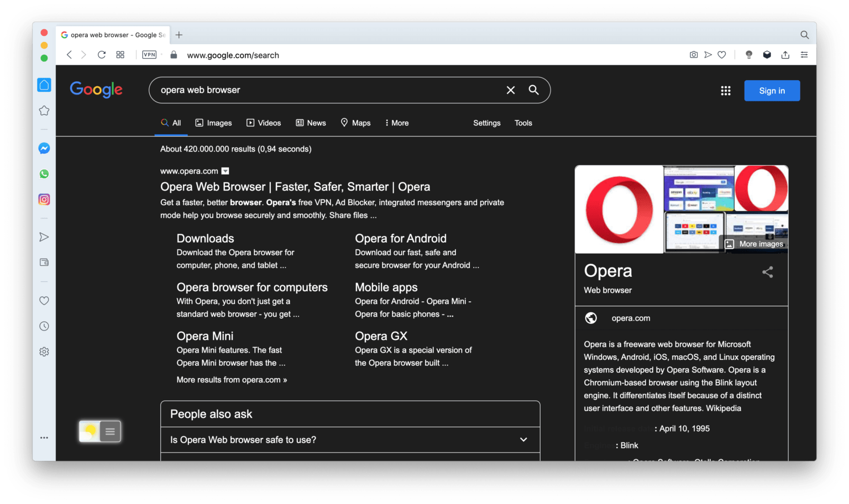The width and height of the screenshot is (849, 504).
Task: Toggle the dark mode sun switch
Action: point(90,431)
